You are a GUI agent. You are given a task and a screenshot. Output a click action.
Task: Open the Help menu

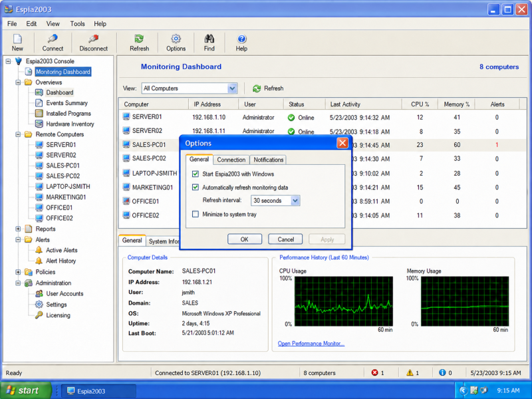click(x=100, y=24)
